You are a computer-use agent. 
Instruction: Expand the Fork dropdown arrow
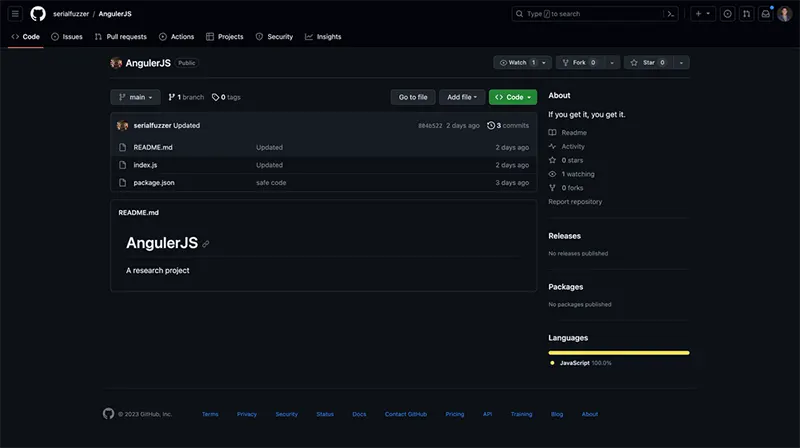pyautogui.click(x=612, y=63)
